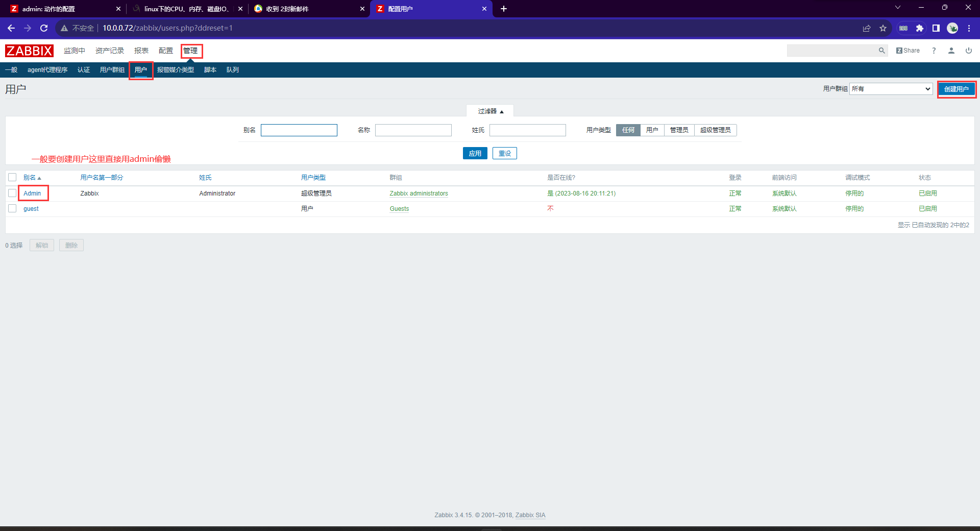Open the Chrome profile avatar
The height and width of the screenshot is (531, 980).
(x=952, y=28)
